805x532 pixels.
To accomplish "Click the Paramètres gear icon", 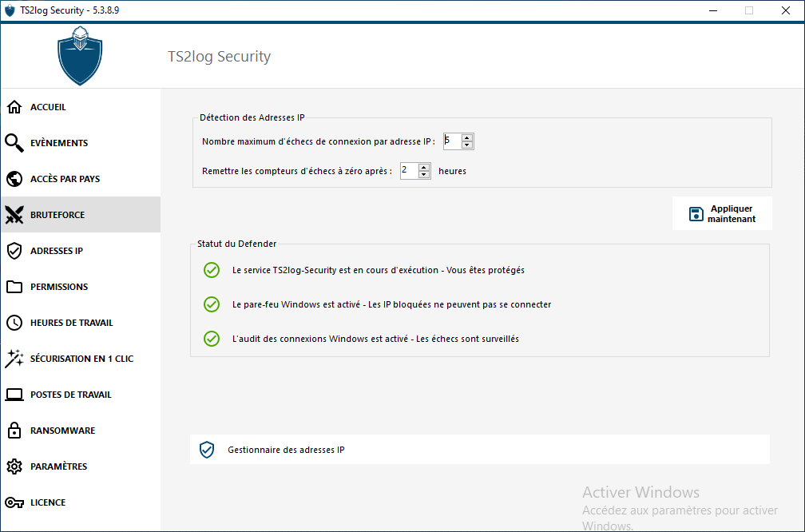I will pyautogui.click(x=14, y=466).
